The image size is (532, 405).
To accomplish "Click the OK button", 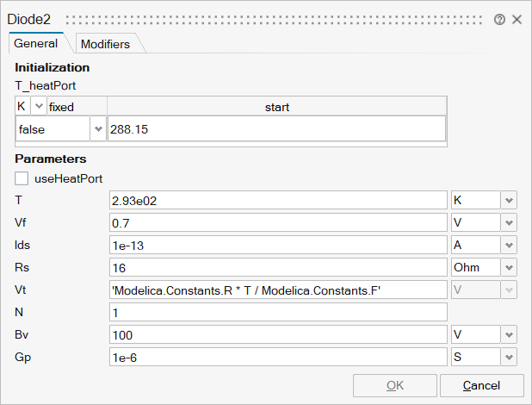I will click(394, 385).
